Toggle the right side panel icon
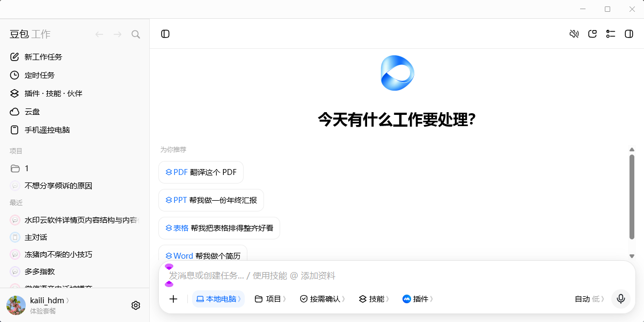Screen dimensions: 644x322 click(x=629, y=34)
